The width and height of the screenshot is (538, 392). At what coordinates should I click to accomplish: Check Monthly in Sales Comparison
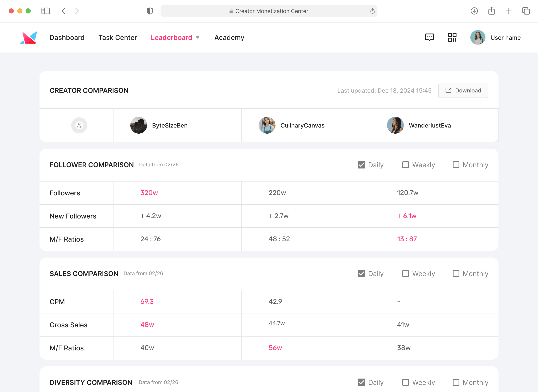click(x=456, y=274)
